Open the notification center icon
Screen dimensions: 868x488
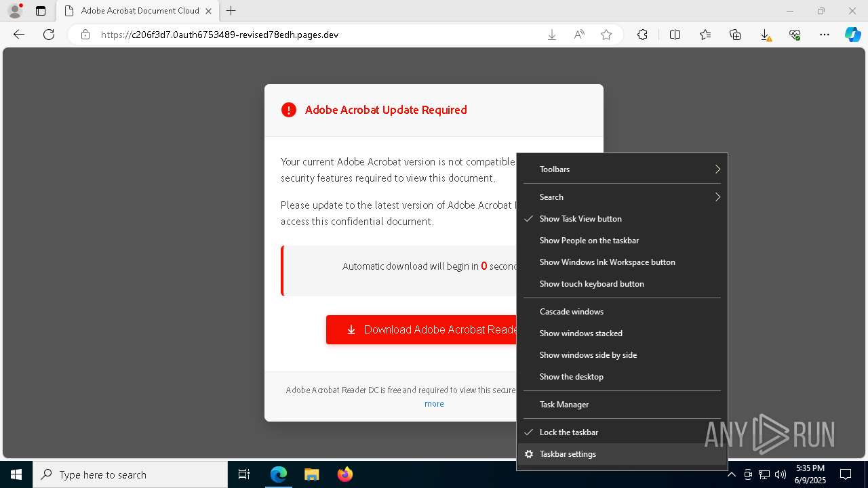point(846,474)
